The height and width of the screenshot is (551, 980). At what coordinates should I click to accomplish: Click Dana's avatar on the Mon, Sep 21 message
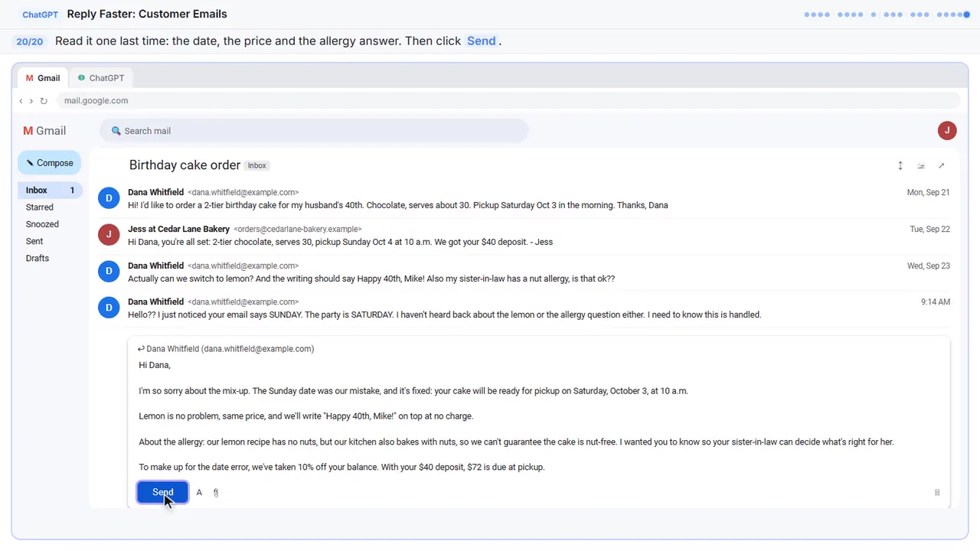(109, 198)
